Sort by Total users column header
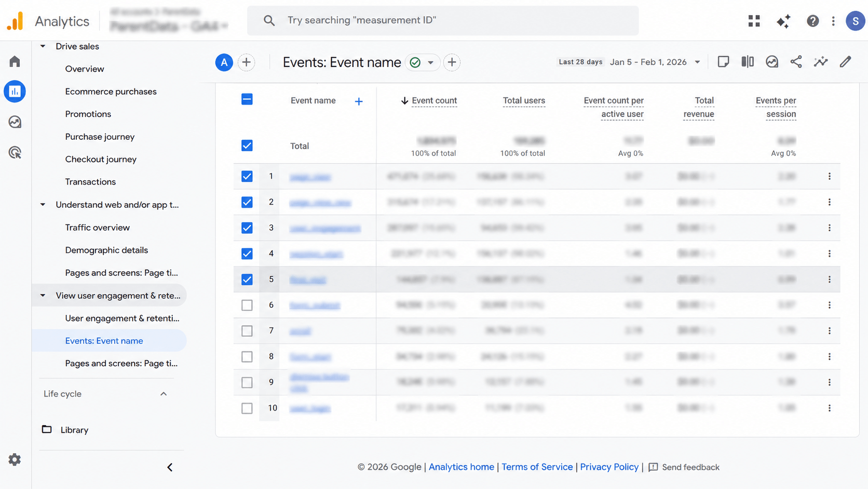This screenshot has width=868, height=489. click(524, 101)
